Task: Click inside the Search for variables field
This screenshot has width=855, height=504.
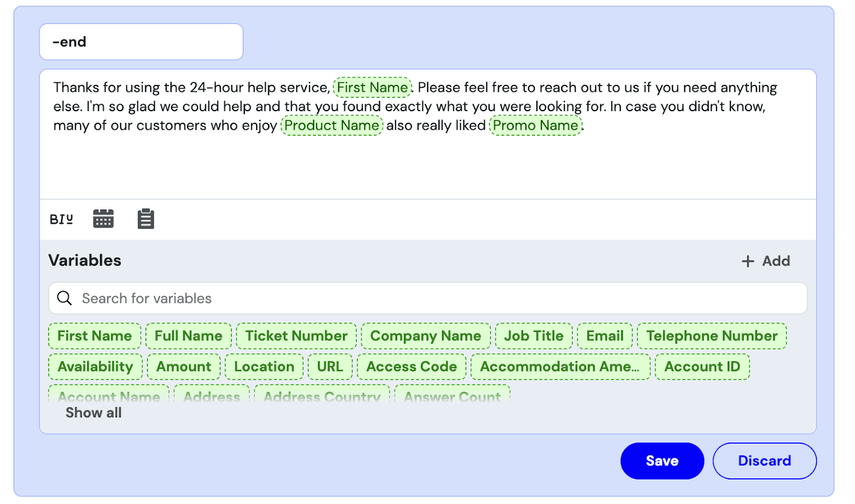Action: 214,298
